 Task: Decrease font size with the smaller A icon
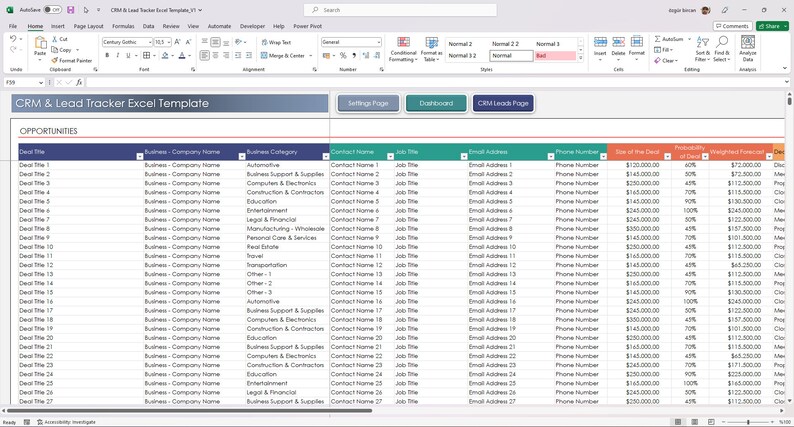tap(188, 42)
